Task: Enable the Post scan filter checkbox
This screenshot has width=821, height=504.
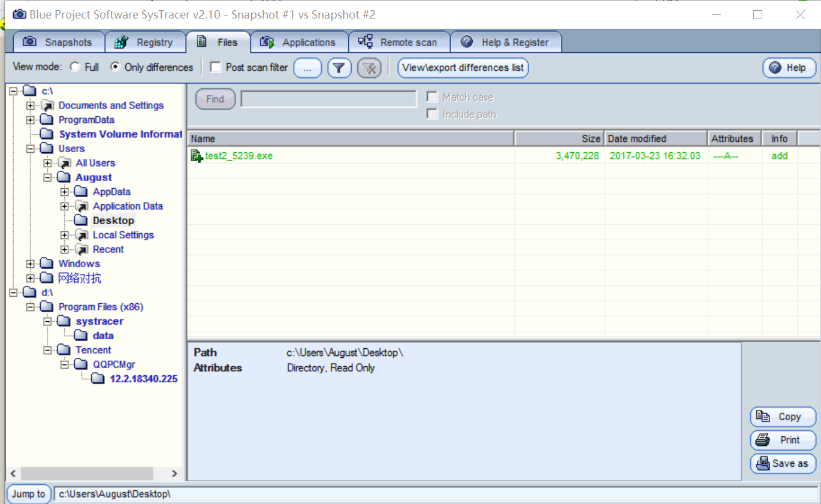Action: pyautogui.click(x=216, y=67)
